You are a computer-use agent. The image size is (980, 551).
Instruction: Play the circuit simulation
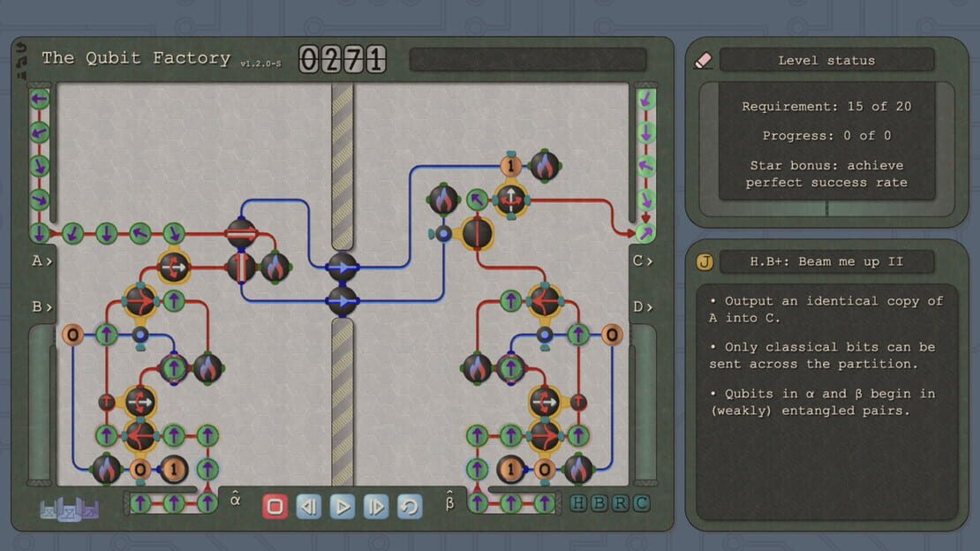click(342, 506)
